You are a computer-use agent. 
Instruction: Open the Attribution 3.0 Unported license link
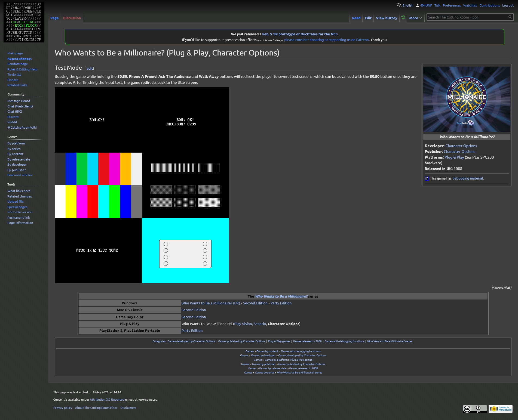[x=107, y=400]
